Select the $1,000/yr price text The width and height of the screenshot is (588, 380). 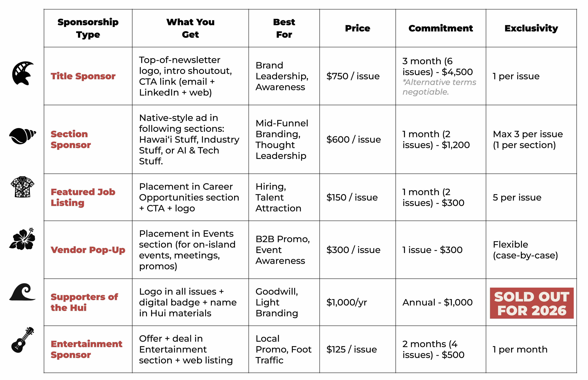click(346, 302)
